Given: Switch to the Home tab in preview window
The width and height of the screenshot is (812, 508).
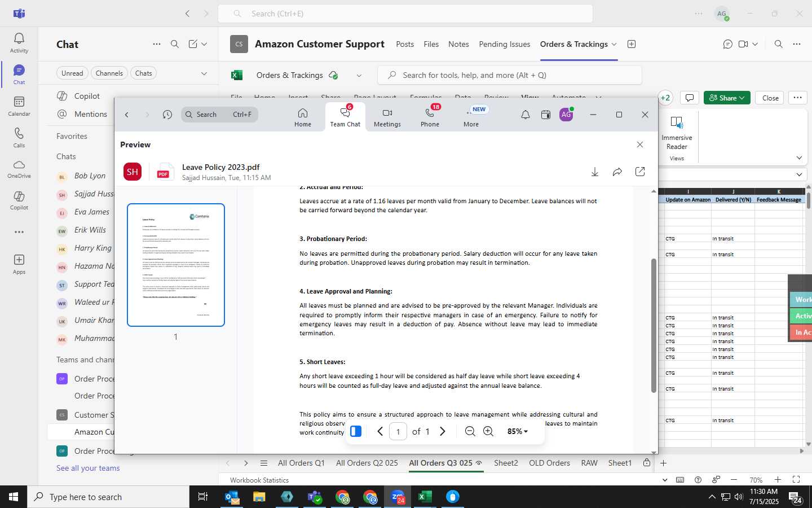Looking at the screenshot, I should tap(303, 117).
